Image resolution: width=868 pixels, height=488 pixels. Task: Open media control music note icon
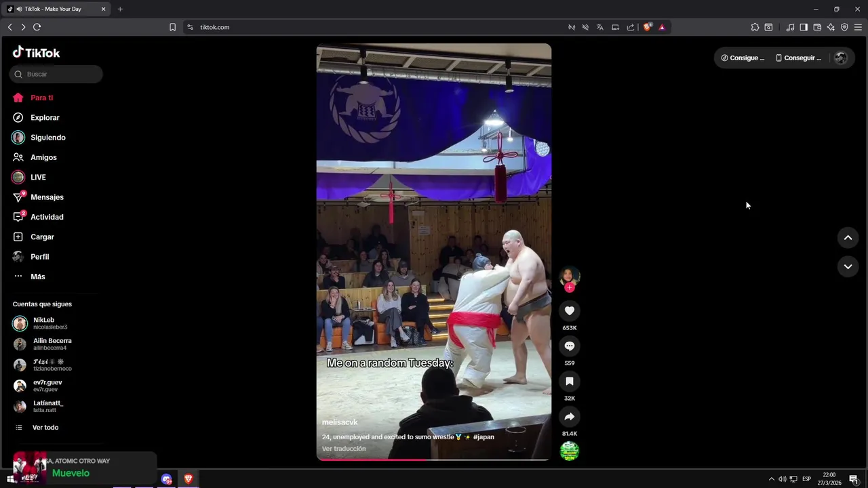pyautogui.click(x=790, y=27)
